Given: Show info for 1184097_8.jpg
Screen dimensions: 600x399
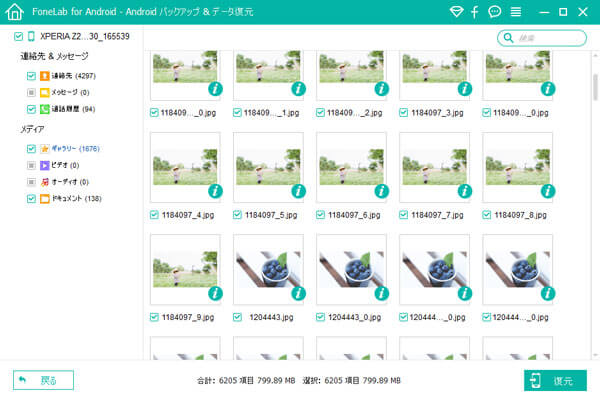Looking at the screenshot, I should pyautogui.click(x=548, y=191).
